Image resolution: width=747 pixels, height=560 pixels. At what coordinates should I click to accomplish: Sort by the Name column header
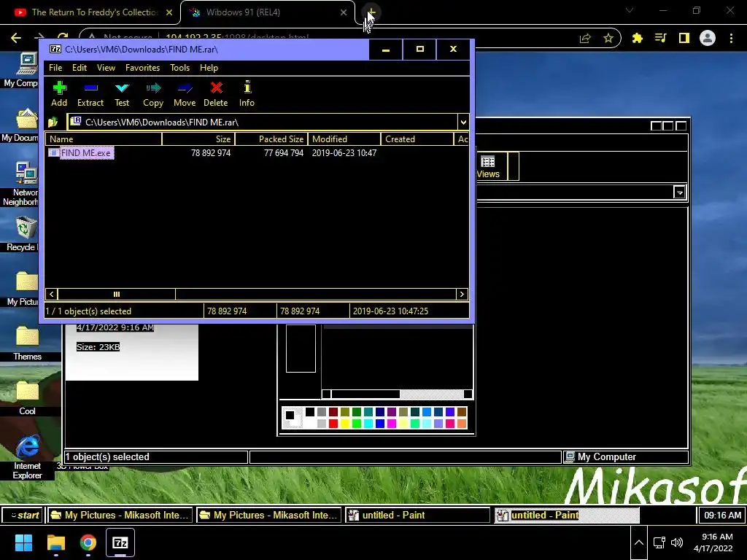coord(104,139)
